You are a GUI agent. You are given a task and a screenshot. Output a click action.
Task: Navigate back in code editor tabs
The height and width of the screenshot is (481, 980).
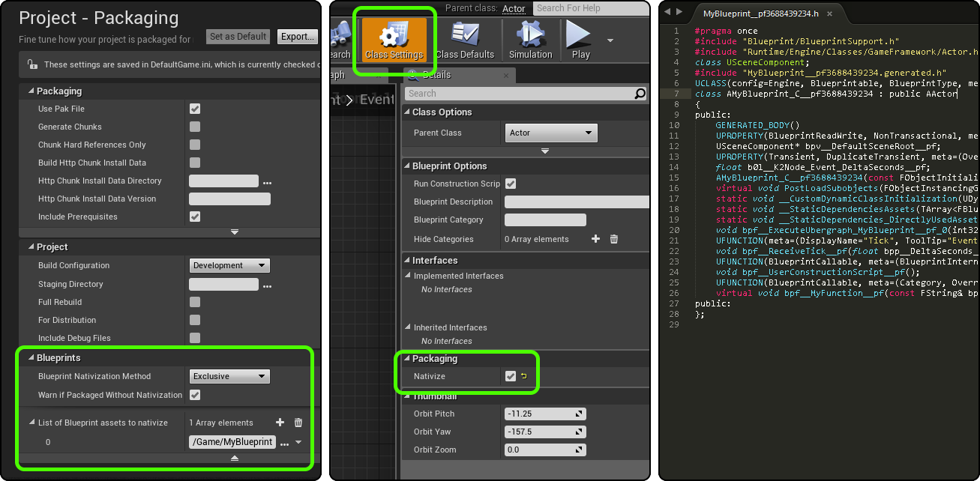pos(667,12)
